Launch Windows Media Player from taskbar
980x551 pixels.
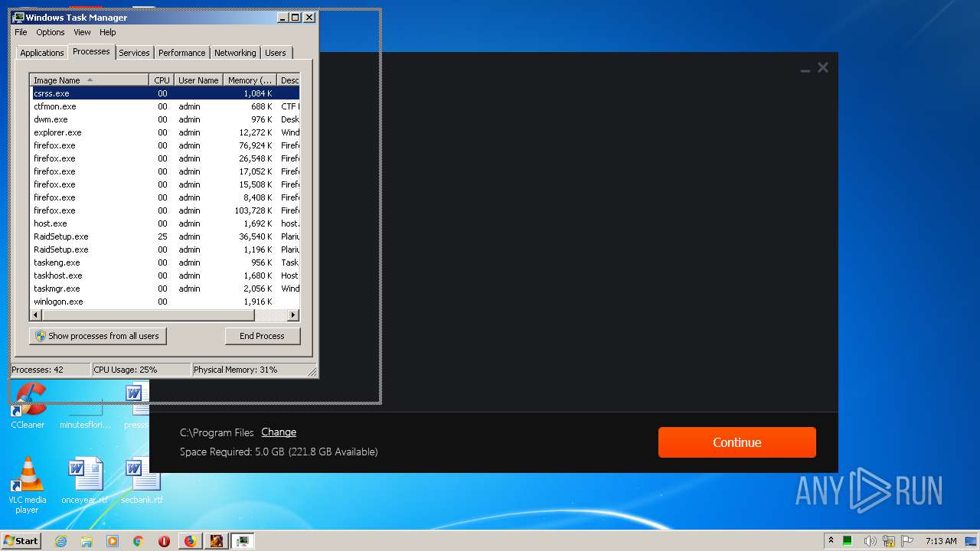pos(113,541)
